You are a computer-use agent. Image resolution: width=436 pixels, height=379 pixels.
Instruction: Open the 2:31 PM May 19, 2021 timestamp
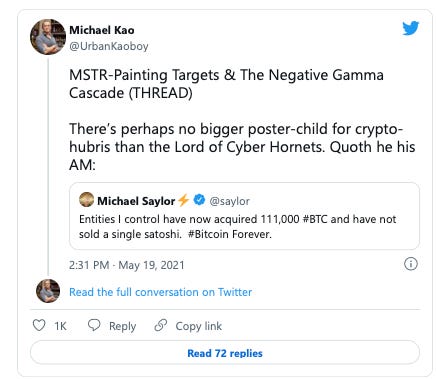click(127, 265)
